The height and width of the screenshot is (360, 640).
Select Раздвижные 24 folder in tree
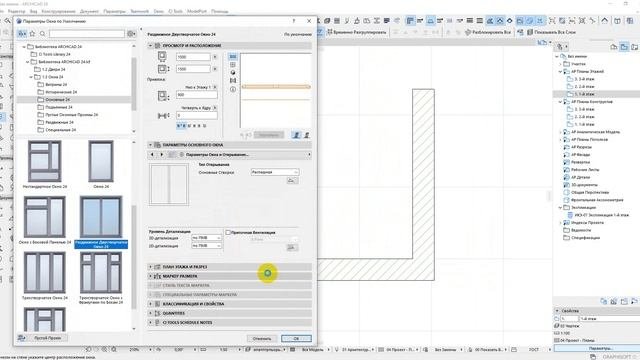coord(59,122)
